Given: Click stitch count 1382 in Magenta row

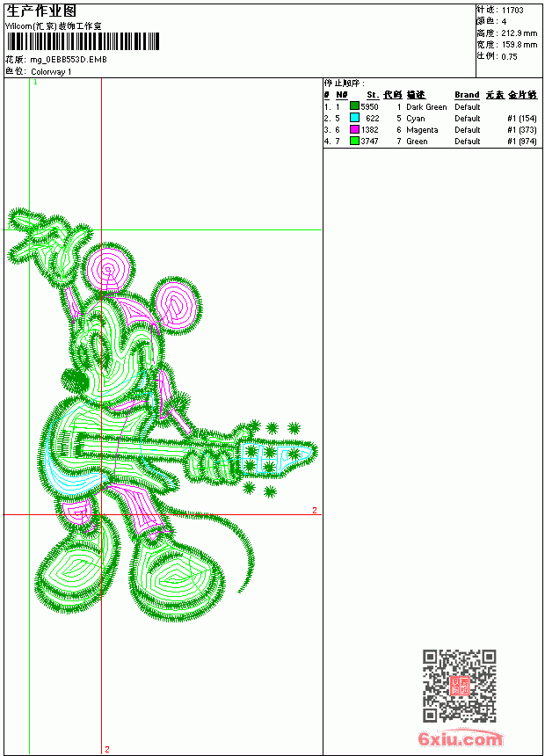Looking at the screenshot, I should [369, 130].
